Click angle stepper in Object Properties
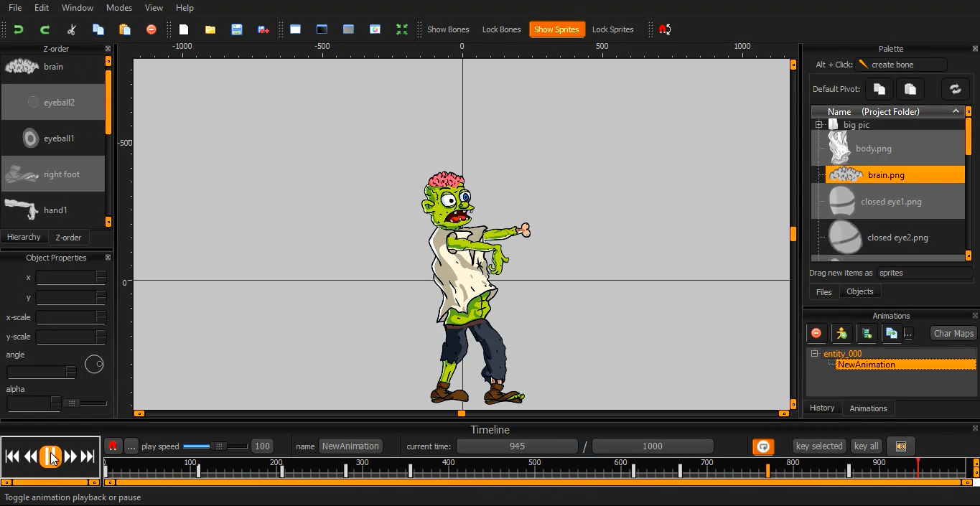980x506 pixels. point(71,372)
